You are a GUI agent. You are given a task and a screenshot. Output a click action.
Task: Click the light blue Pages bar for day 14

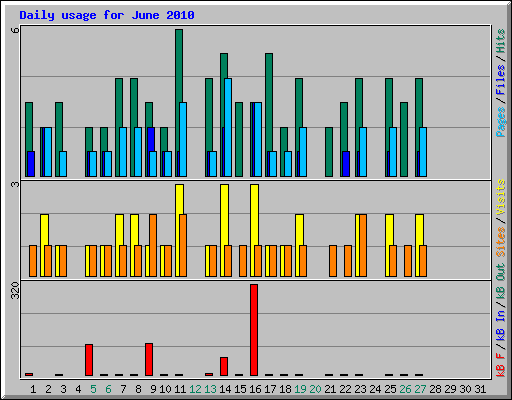tap(228, 127)
